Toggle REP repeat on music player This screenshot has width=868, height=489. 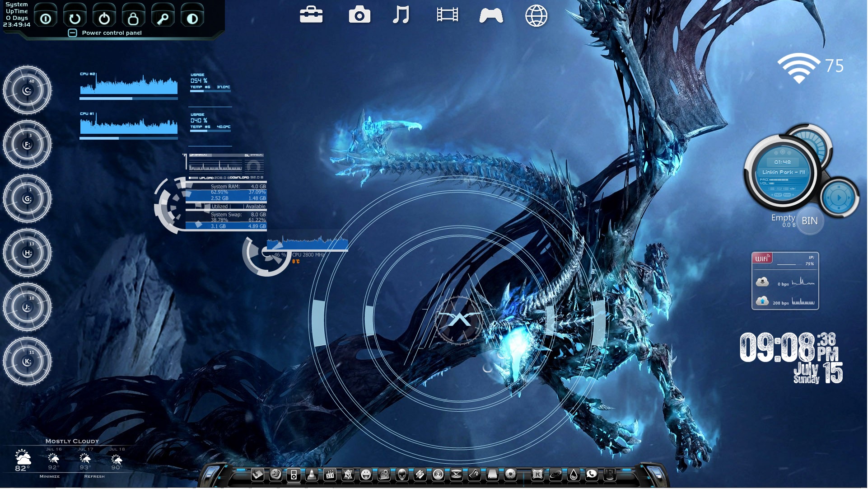(778, 195)
